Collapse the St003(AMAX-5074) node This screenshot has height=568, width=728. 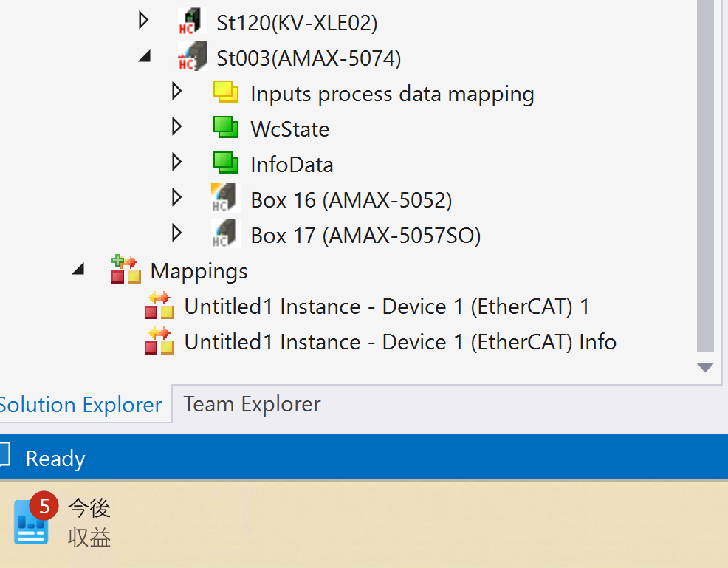[x=145, y=57]
